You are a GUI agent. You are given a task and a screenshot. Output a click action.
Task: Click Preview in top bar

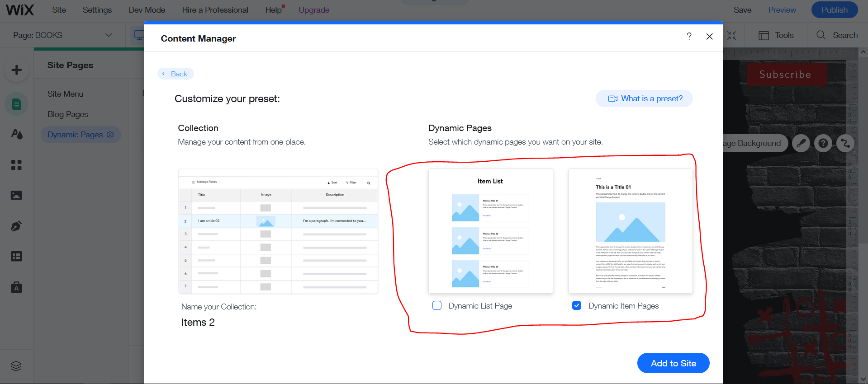tap(782, 10)
